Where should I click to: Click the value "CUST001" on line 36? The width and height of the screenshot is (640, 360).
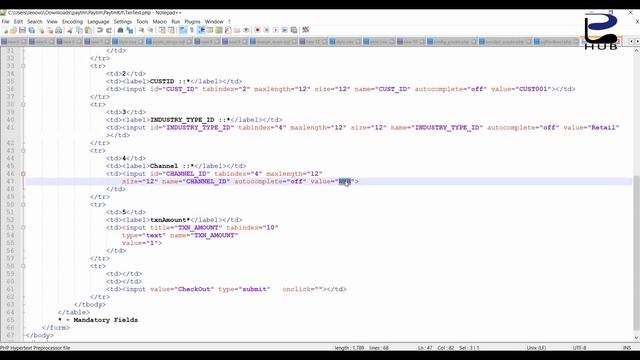pyautogui.click(x=533, y=89)
